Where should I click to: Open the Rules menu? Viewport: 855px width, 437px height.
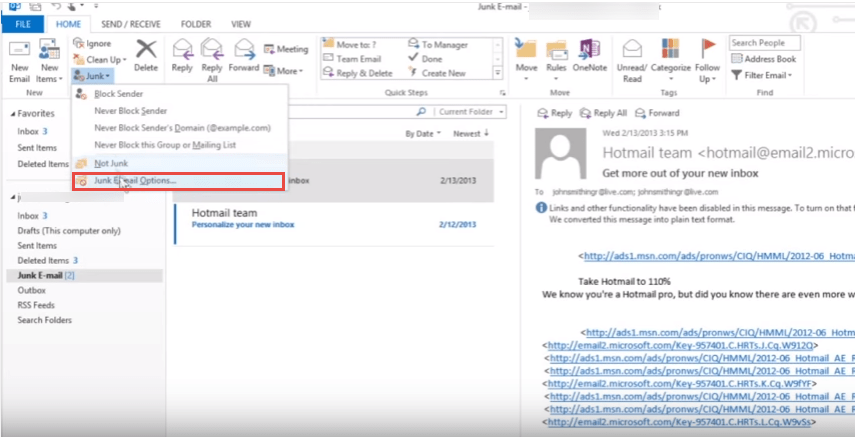(556, 60)
